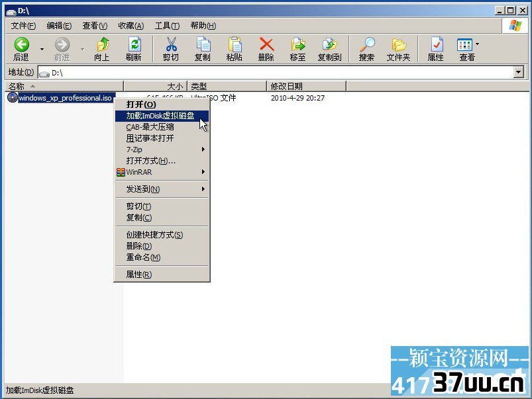Choose Copy (复制) in context menu
The image size is (532, 399).
[162, 218]
